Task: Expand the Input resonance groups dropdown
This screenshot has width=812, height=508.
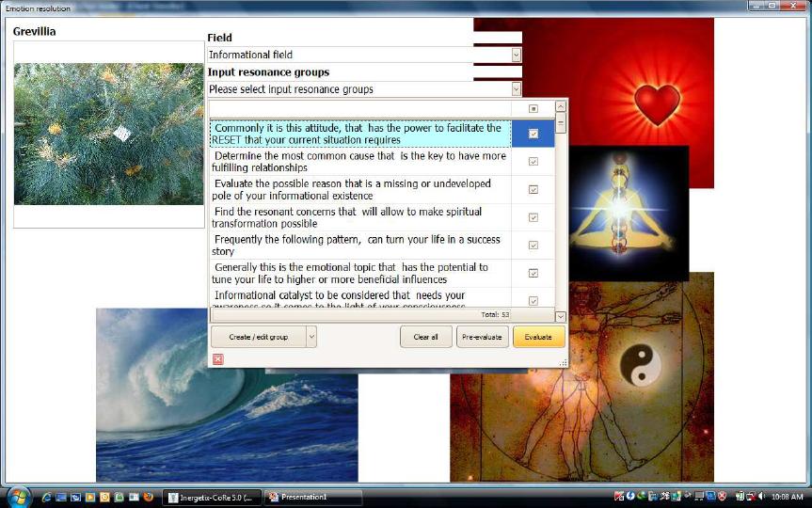Action: 516,89
